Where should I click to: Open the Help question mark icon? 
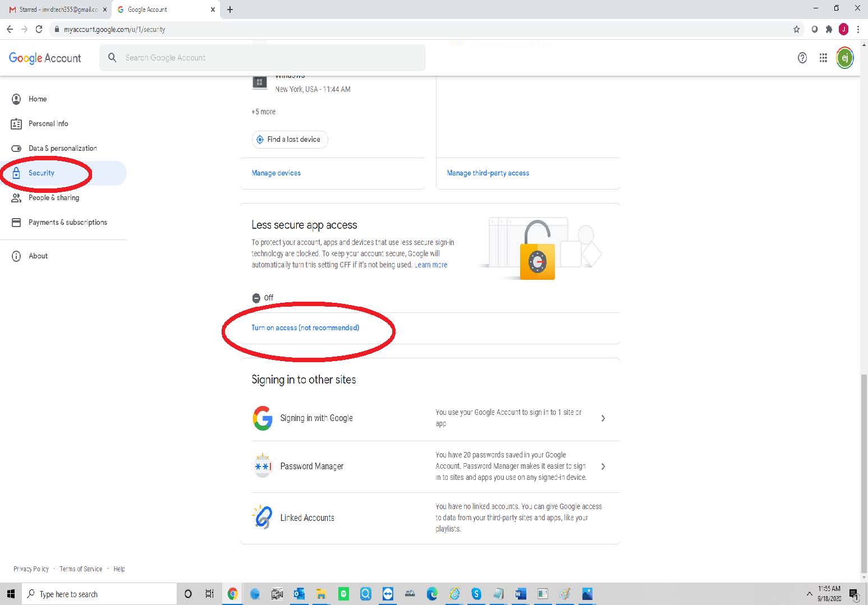pyautogui.click(x=802, y=58)
